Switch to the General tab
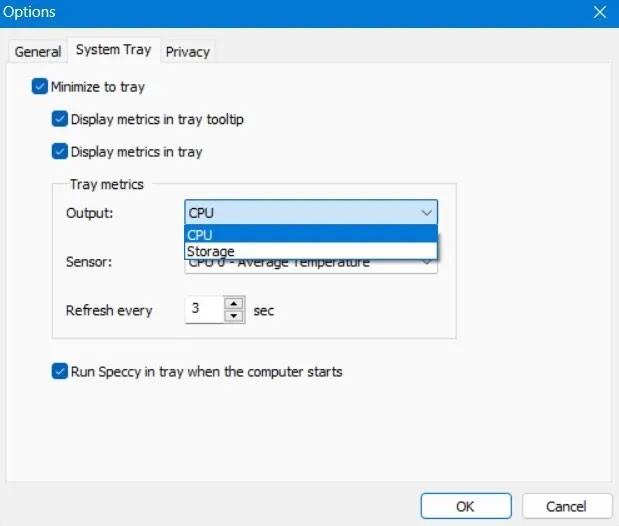This screenshot has width=619, height=526. tap(38, 52)
